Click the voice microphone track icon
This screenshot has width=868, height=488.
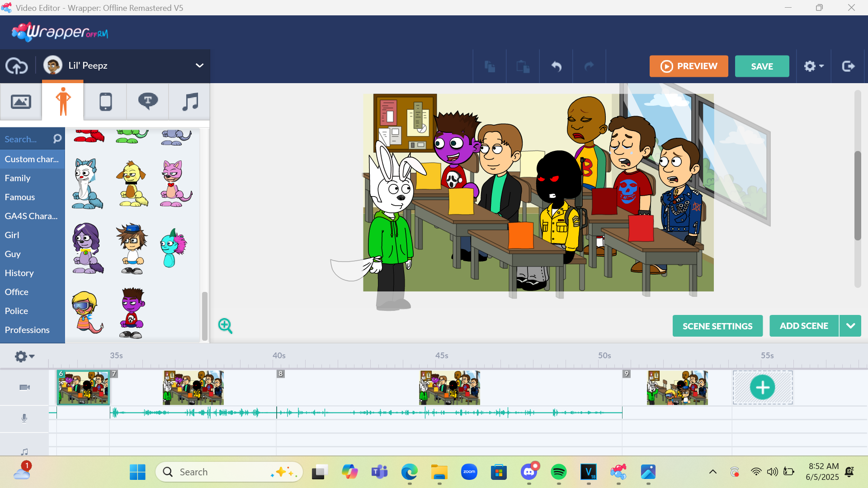pos(24,418)
